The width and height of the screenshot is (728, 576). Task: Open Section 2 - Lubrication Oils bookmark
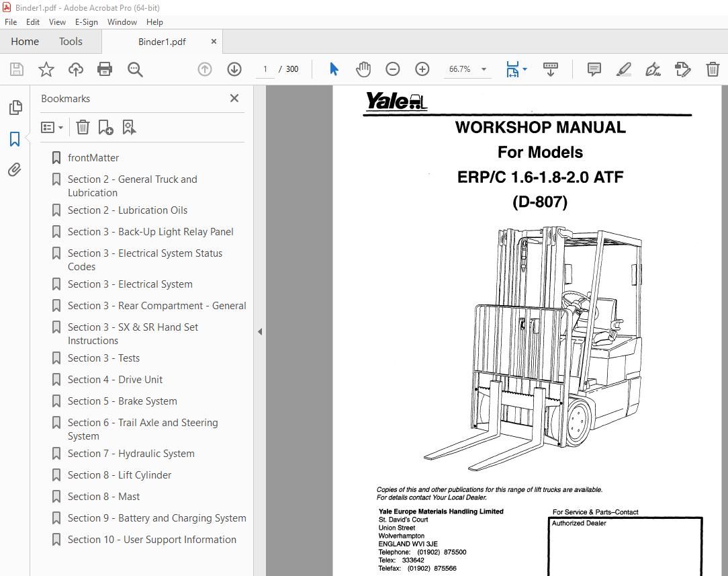(128, 210)
